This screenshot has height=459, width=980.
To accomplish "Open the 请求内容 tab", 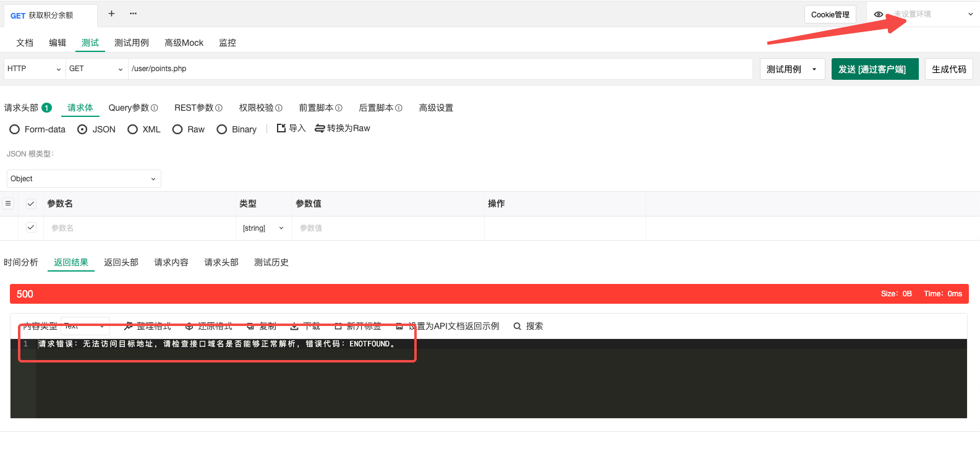I will click(x=171, y=262).
